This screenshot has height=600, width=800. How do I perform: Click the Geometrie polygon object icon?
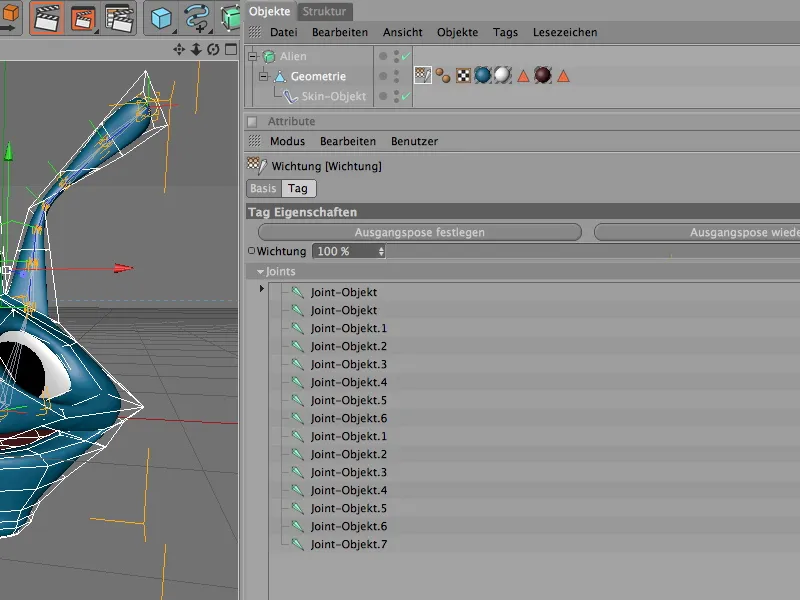click(280, 77)
